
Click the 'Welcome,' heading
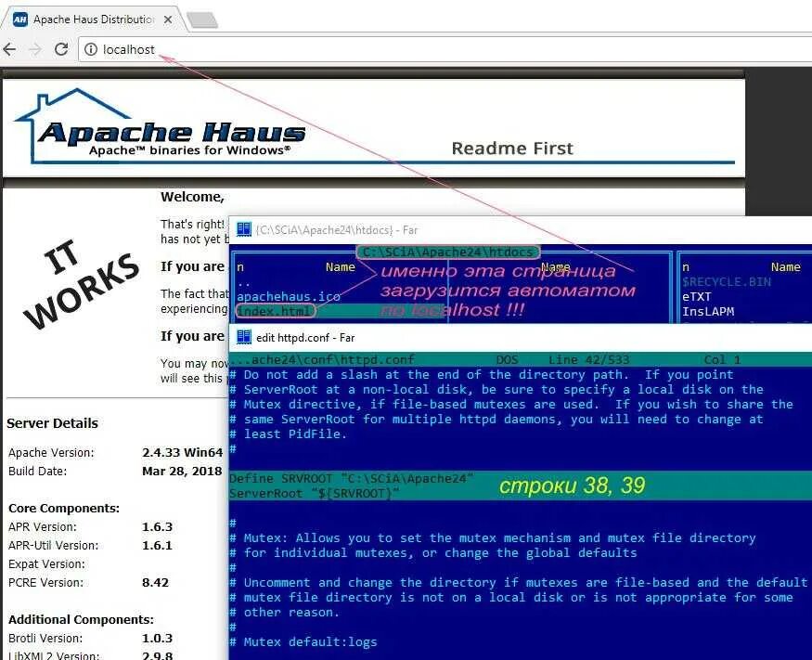click(x=192, y=198)
